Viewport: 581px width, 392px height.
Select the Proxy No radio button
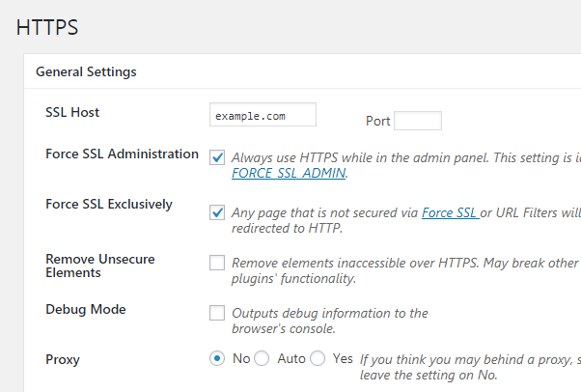(x=217, y=358)
